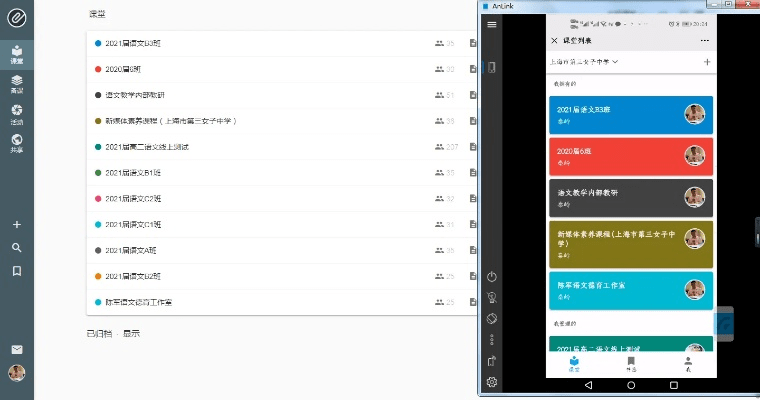Select the 我 tab in phone bottom bar
Viewport: 760px width, 400px height.
pyautogui.click(x=687, y=365)
